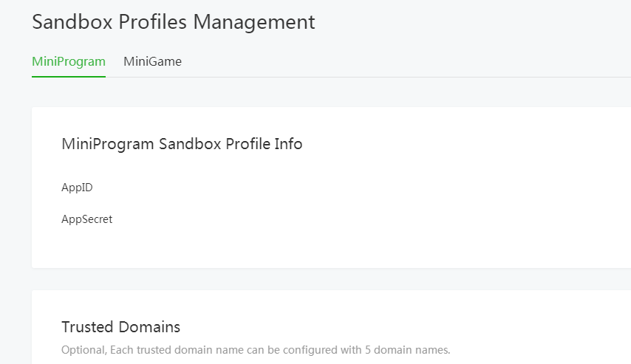This screenshot has height=364, width=631.
Task: Click the AppSecret label
Action: click(x=86, y=219)
